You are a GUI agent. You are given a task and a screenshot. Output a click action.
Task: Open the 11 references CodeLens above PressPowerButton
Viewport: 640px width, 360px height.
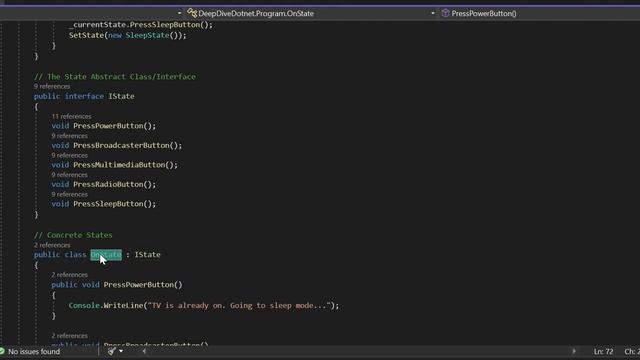[x=71, y=116]
